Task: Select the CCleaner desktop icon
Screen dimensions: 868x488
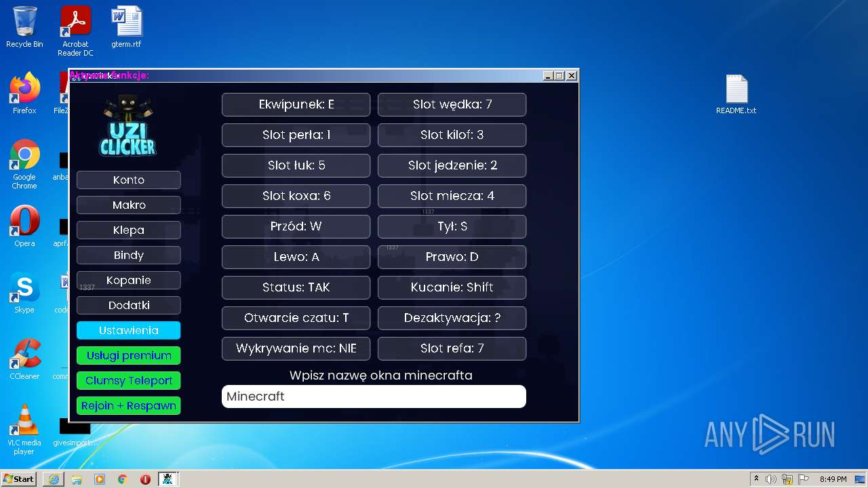Action: 24,359
